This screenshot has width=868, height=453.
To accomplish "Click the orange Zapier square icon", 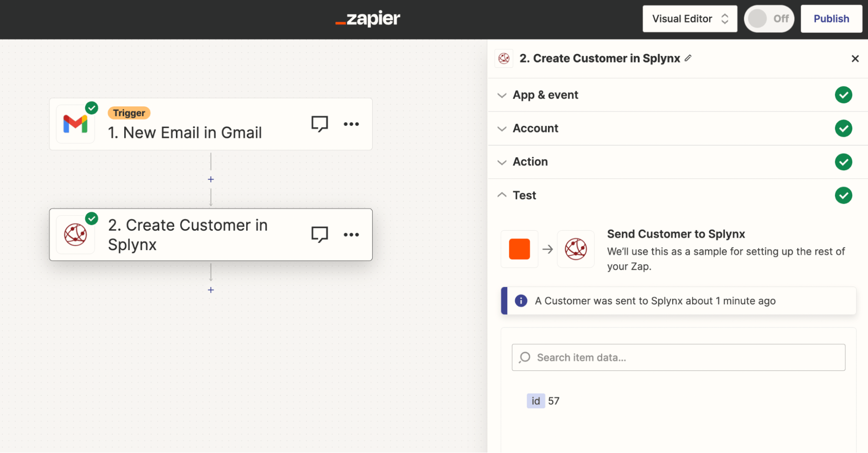I will click(519, 249).
